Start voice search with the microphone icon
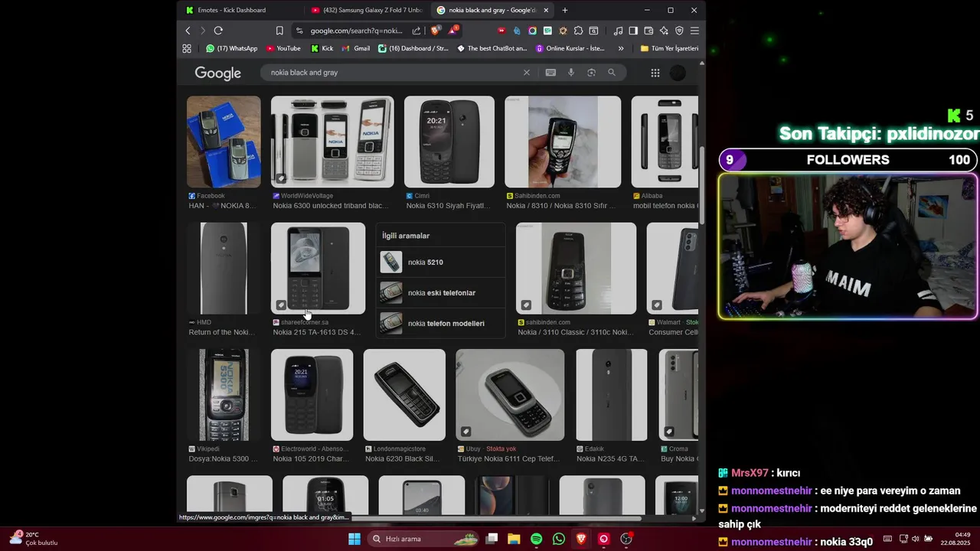The width and height of the screenshot is (980, 551). [570, 73]
